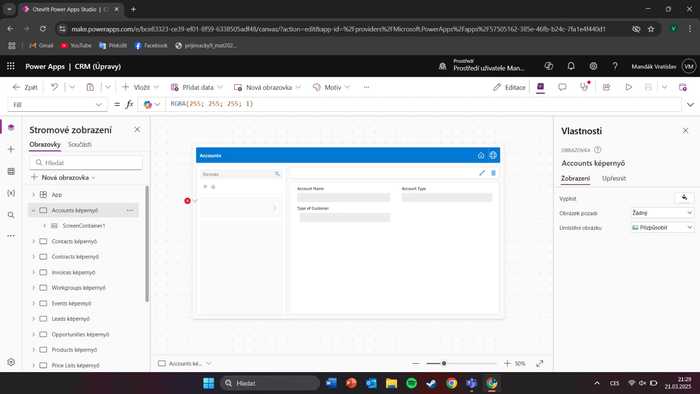
Task: Click the formula bar input
Action: coord(424,104)
